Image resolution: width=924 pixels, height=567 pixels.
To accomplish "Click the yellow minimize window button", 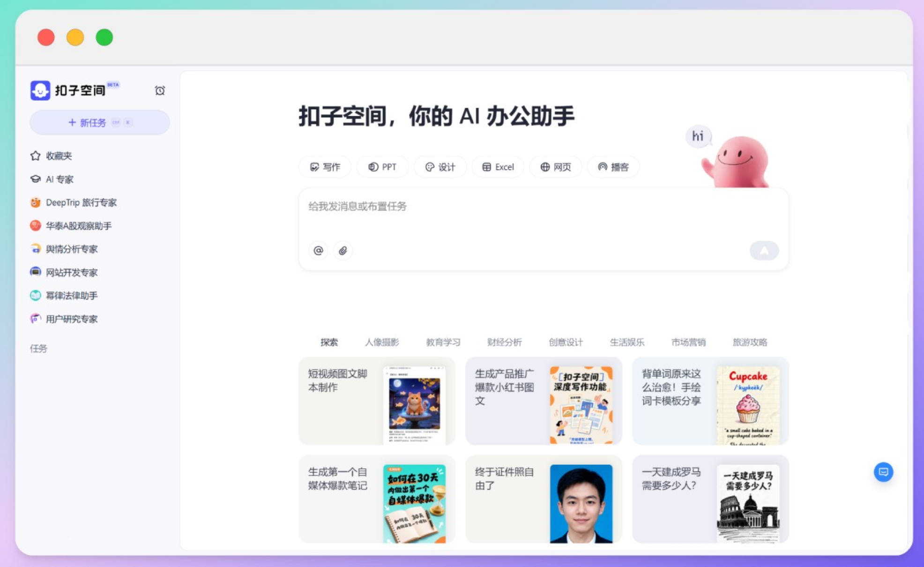I will [75, 37].
